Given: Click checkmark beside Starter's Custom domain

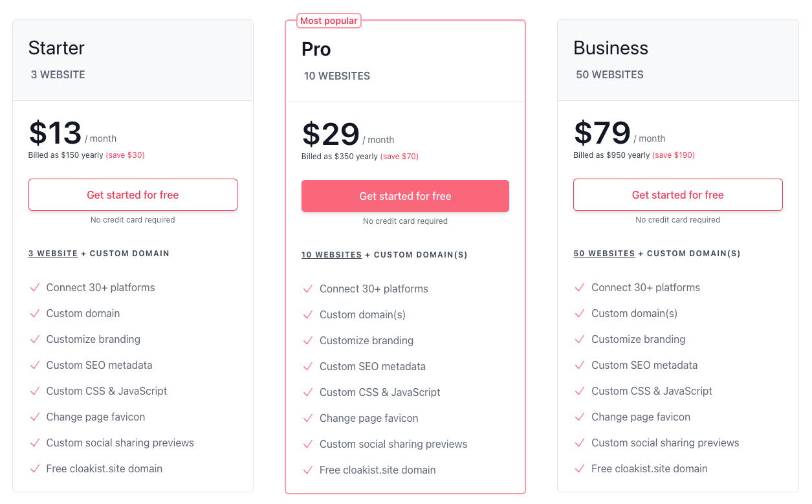Looking at the screenshot, I should (35, 314).
